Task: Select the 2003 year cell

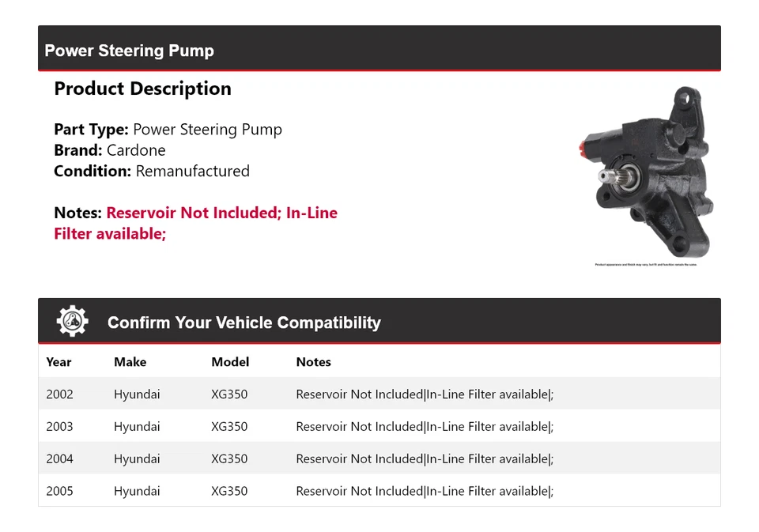Action: [x=59, y=426]
